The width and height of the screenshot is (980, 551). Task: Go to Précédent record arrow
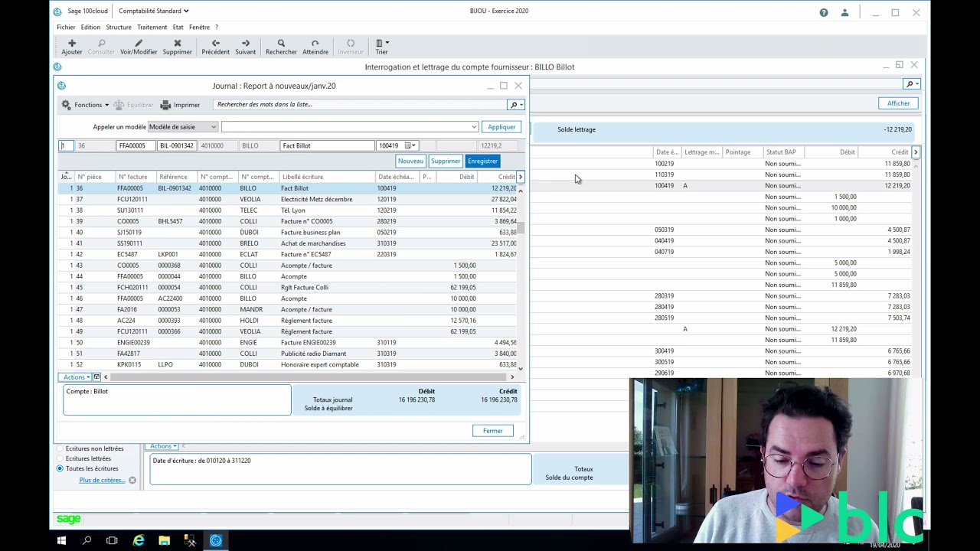tap(215, 44)
